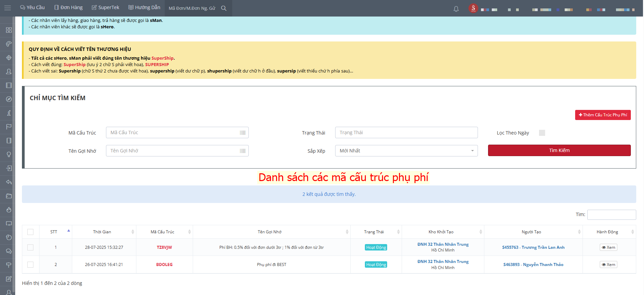Click ĐNH 32 Thân Nhân Trung in second row

[443, 262]
